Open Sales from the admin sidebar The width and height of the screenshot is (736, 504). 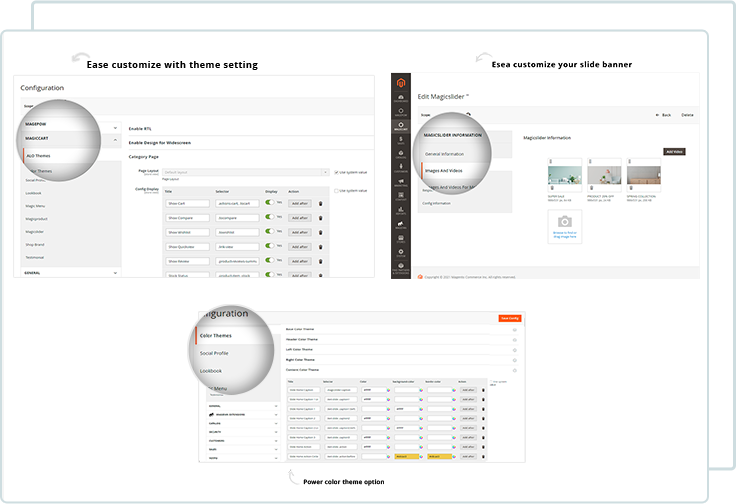[x=400, y=143]
